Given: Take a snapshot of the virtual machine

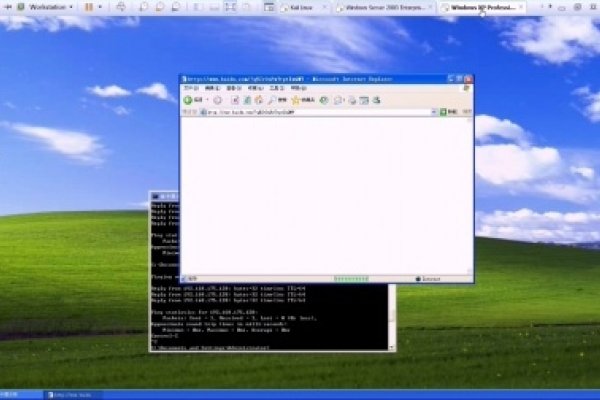Looking at the screenshot, I should [x=143, y=7].
